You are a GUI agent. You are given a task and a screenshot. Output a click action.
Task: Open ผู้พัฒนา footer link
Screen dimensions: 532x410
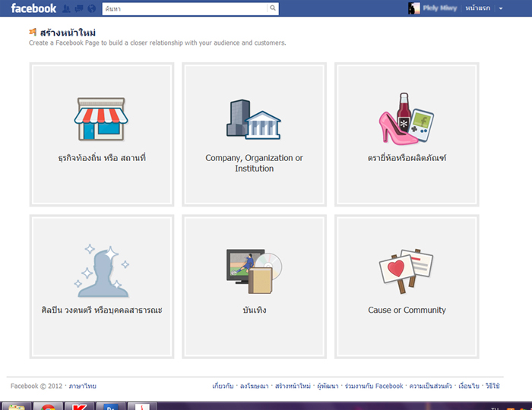328,386
